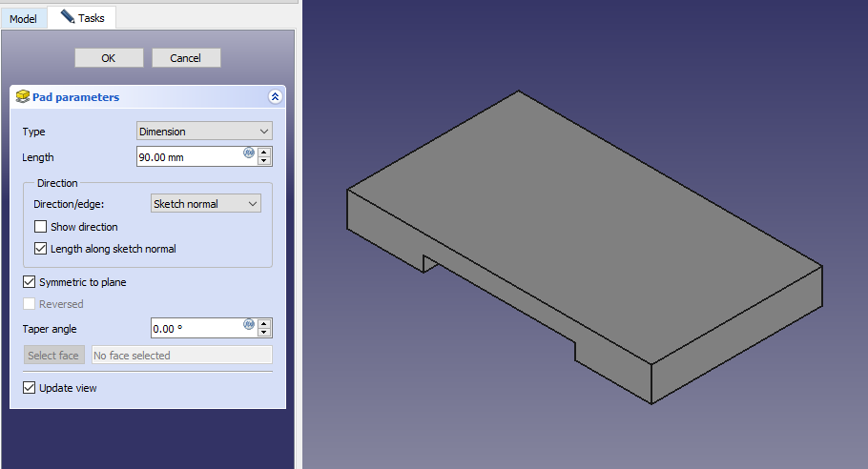Viewport: 868px width, 469px height.
Task: Increase Taper angle with up arrow
Action: click(265, 323)
